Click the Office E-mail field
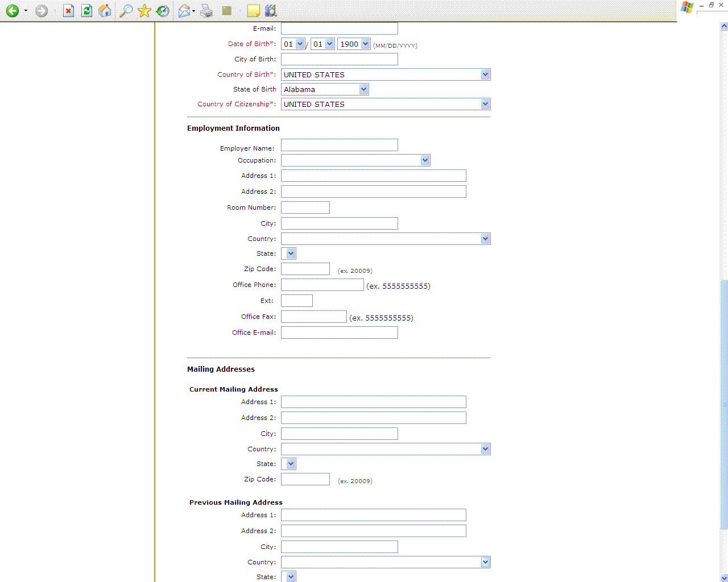Viewport: 728px width, 582px height. tap(340, 332)
